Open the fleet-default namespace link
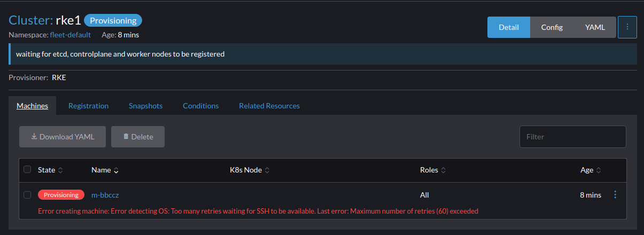The width and height of the screenshot is (644, 235). (x=71, y=35)
